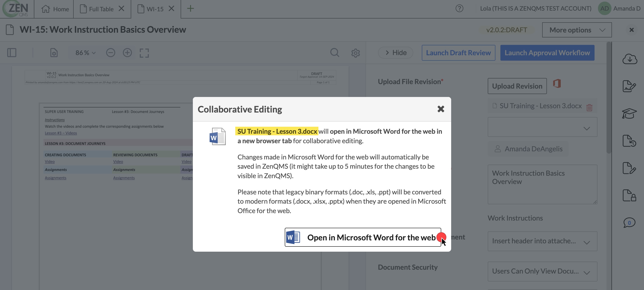The image size is (644, 290).
Task: Open the comments bubble icon showing 0
Action: point(629,223)
